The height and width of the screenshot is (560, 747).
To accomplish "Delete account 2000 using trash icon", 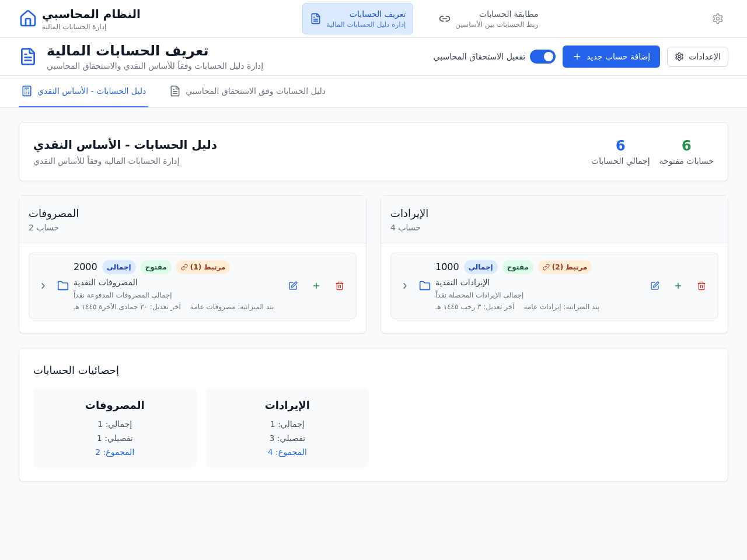I will coord(340,286).
